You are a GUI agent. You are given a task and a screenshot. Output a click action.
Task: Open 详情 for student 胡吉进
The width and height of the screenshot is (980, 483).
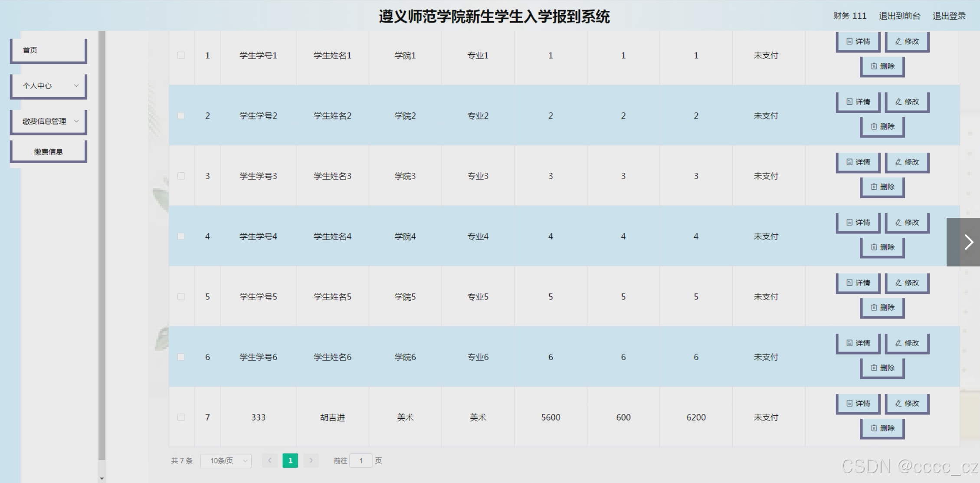858,403
